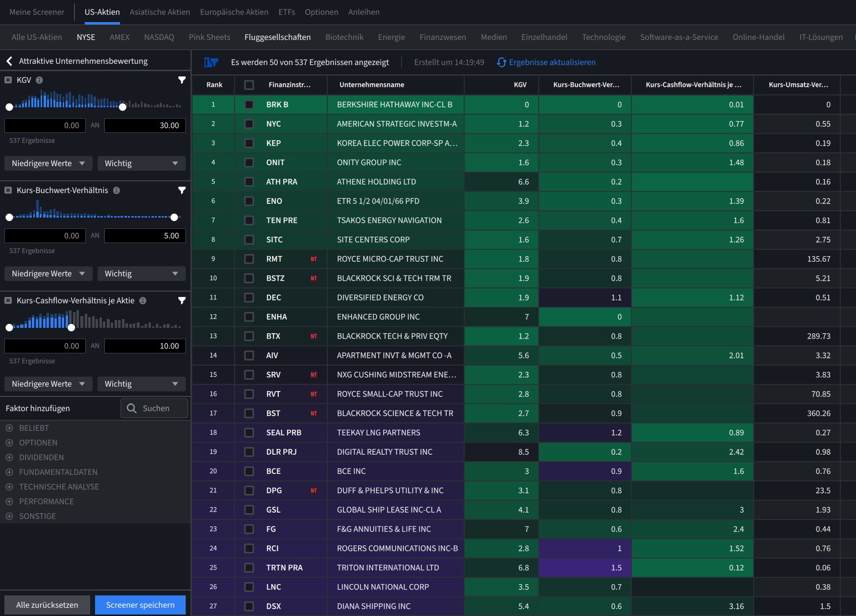Viewport: 856px width, 616px height.
Task: Click the Kurs-Cashflow-Verhältnis funnel icon
Action: point(182,300)
